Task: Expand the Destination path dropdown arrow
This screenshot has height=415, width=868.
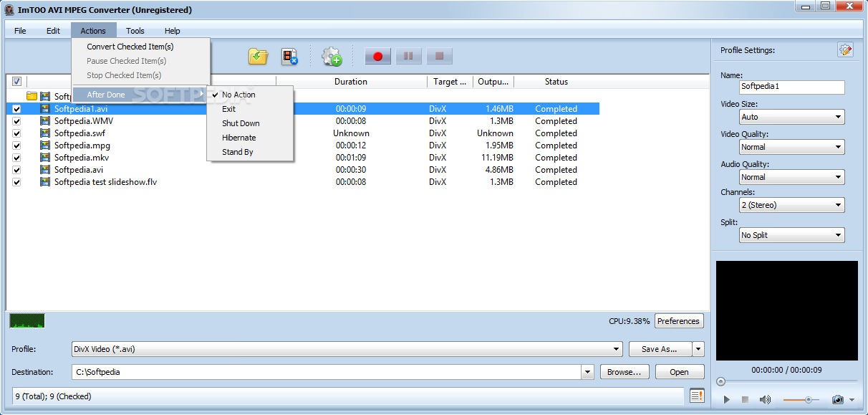Action: coord(588,372)
